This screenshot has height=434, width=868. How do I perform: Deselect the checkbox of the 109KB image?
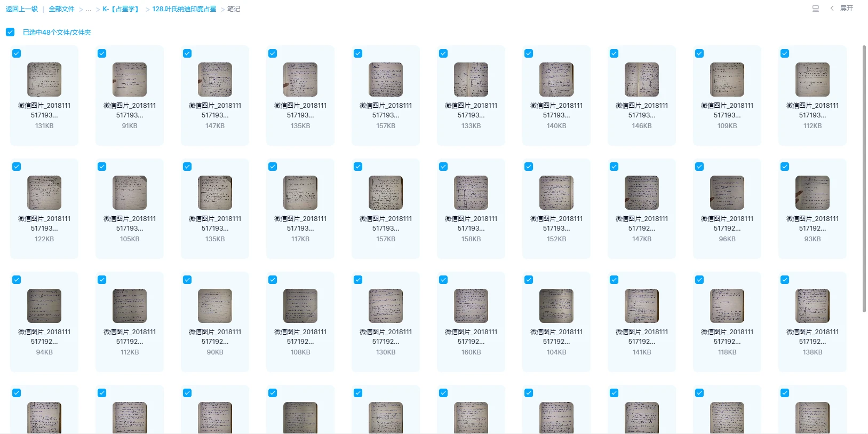click(x=699, y=53)
